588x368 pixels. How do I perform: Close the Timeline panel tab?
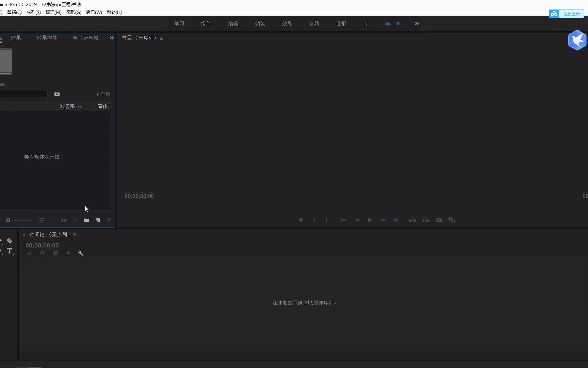coord(24,235)
